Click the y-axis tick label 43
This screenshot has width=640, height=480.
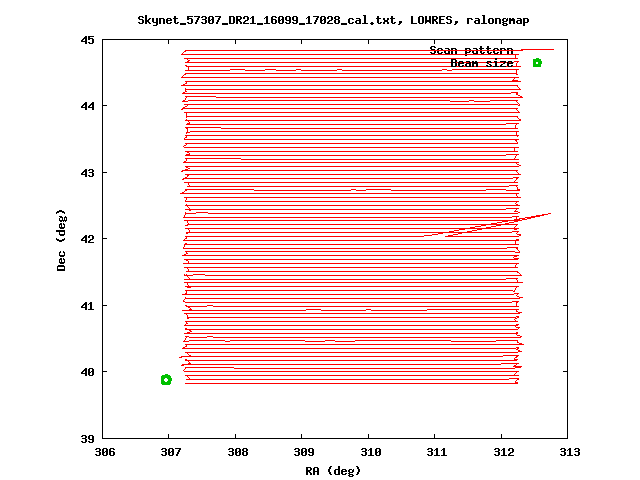coord(87,173)
